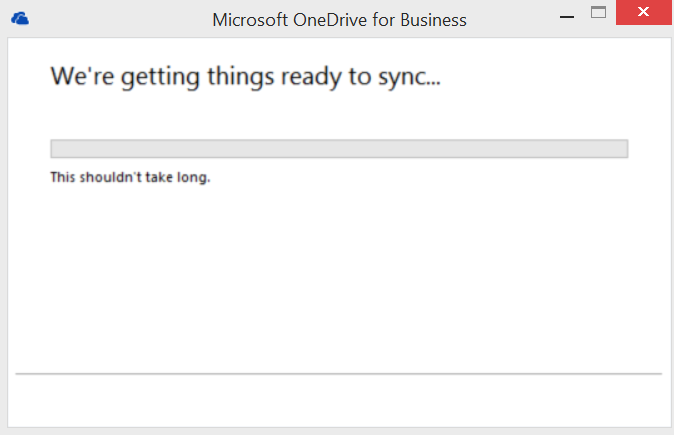Click the OneDrive cloud icon in title bar
The width and height of the screenshot is (674, 435).
coord(20,18)
